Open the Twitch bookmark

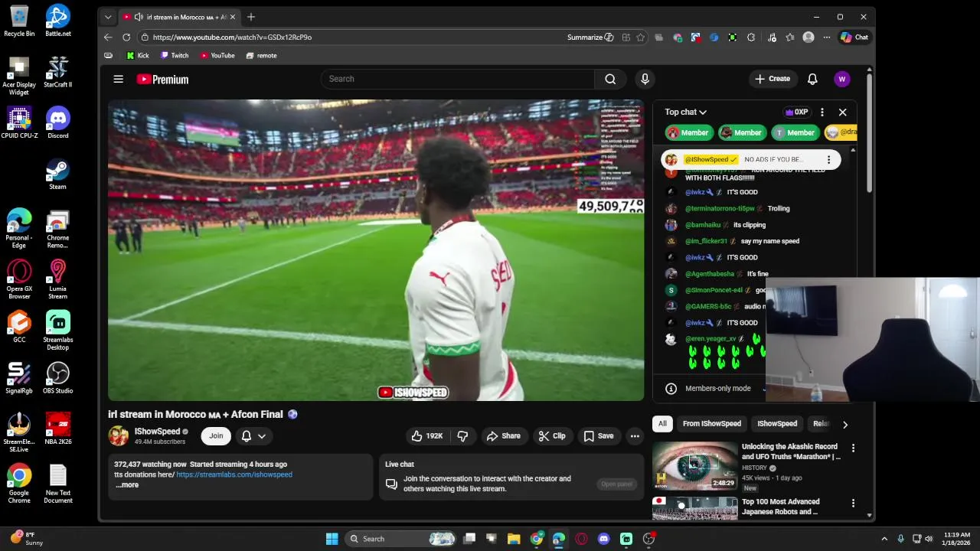(x=175, y=55)
